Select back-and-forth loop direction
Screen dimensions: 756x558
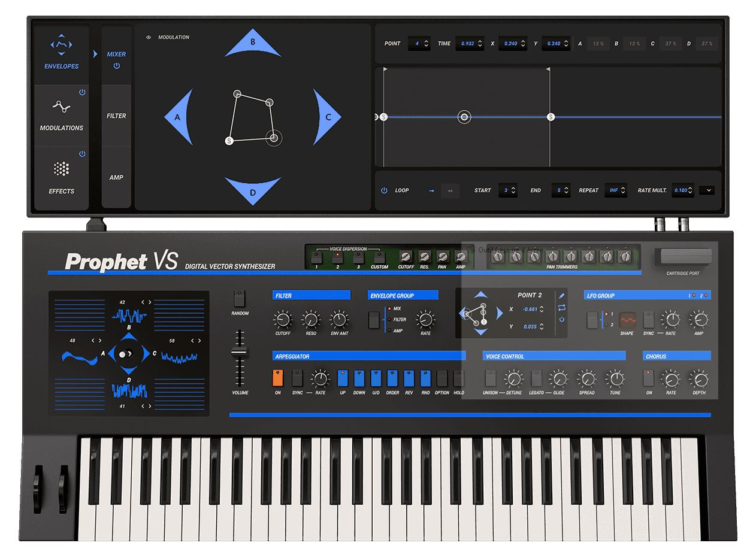450,190
